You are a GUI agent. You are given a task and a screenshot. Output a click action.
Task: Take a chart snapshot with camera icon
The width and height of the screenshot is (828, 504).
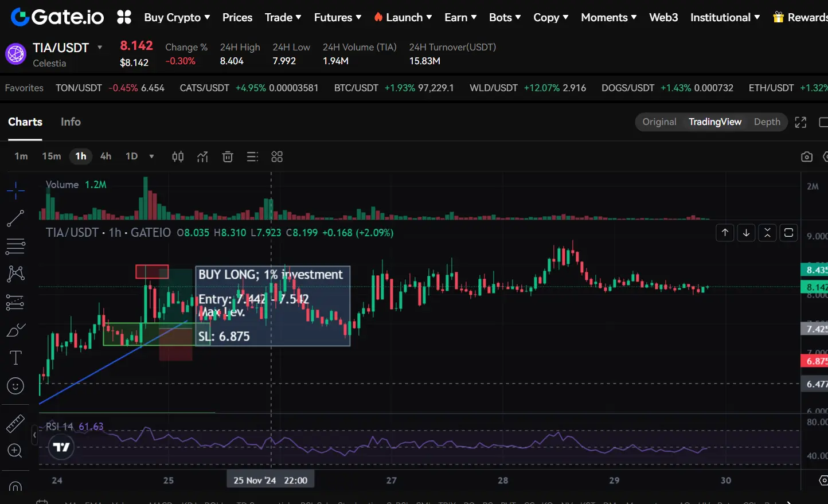point(807,157)
